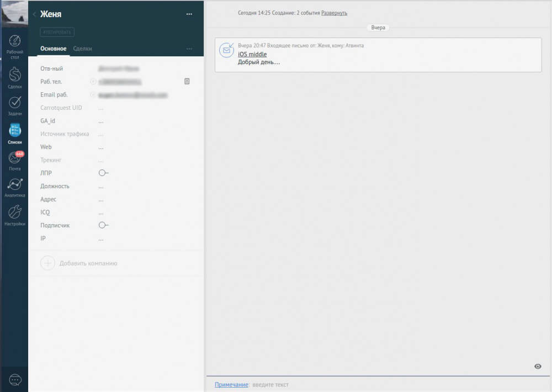552x392 pixels.
Task: Click the Вчера date separator label
Action: tap(378, 28)
